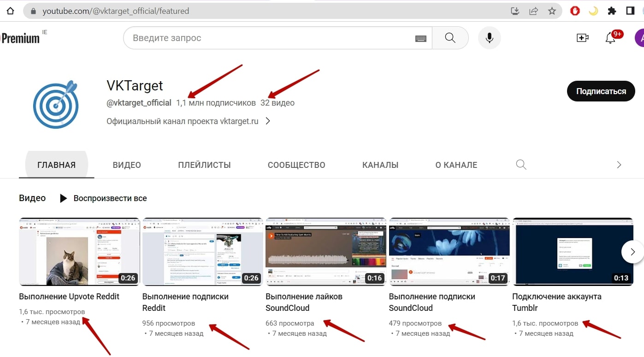Click the 0:13 duration badge
The image size is (644, 357).
(621, 278)
